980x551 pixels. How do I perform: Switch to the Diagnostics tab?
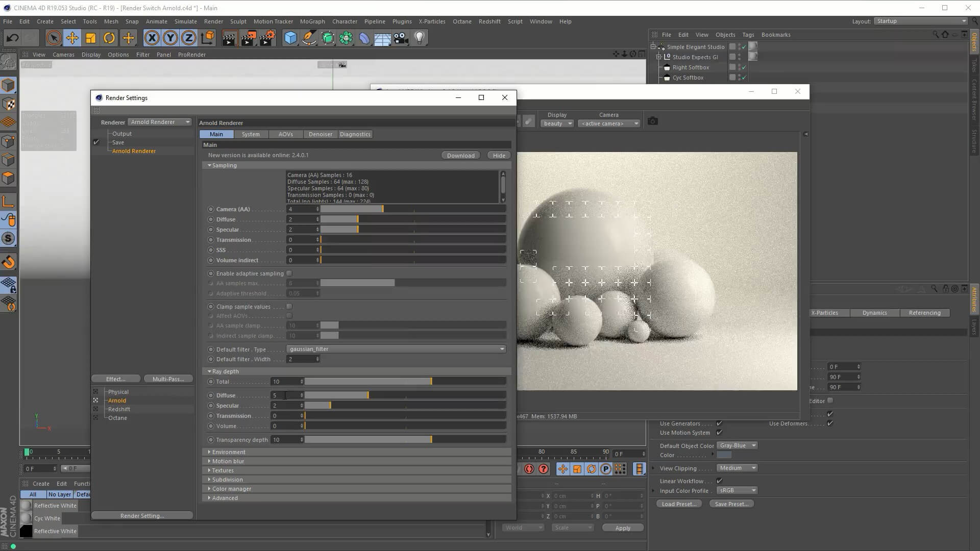pos(355,134)
